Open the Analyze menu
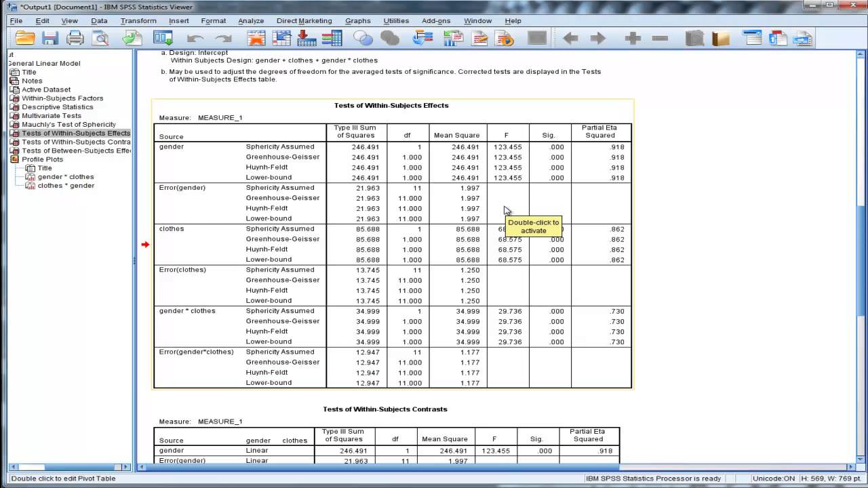Viewport: 868px width, 488px height. [251, 21]
